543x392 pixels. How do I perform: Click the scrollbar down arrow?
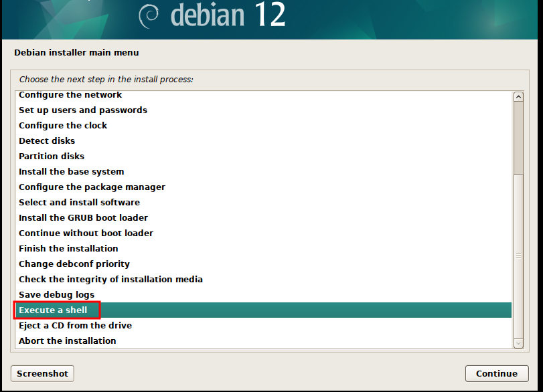518,343
